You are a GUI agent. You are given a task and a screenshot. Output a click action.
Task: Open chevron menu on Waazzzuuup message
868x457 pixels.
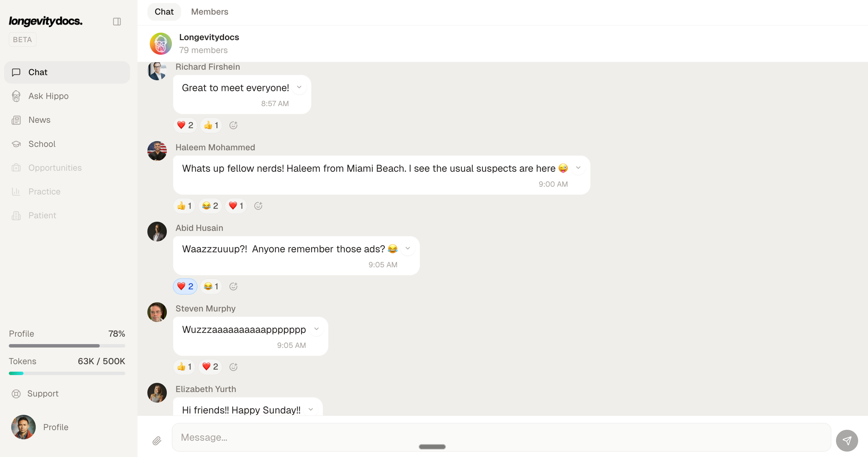407,248
